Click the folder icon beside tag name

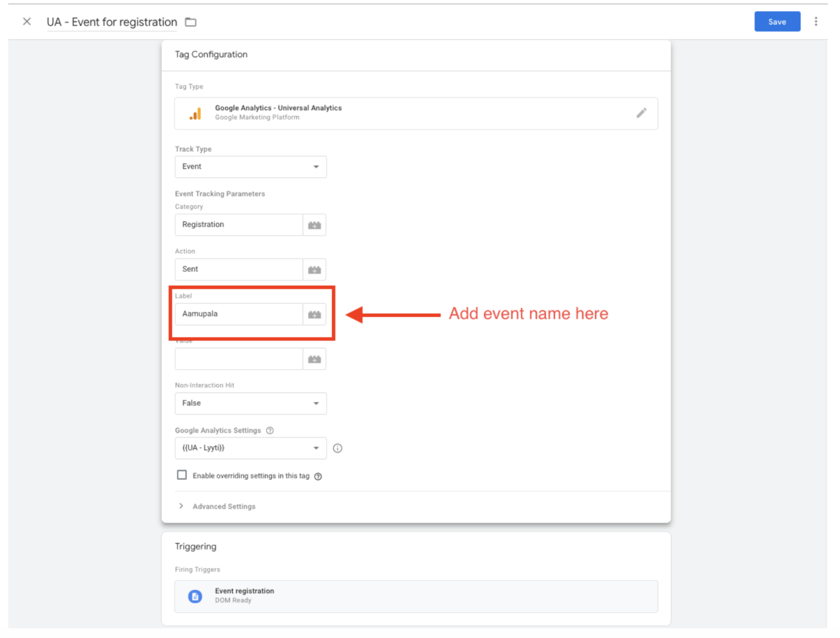click(x=191, y=22)
